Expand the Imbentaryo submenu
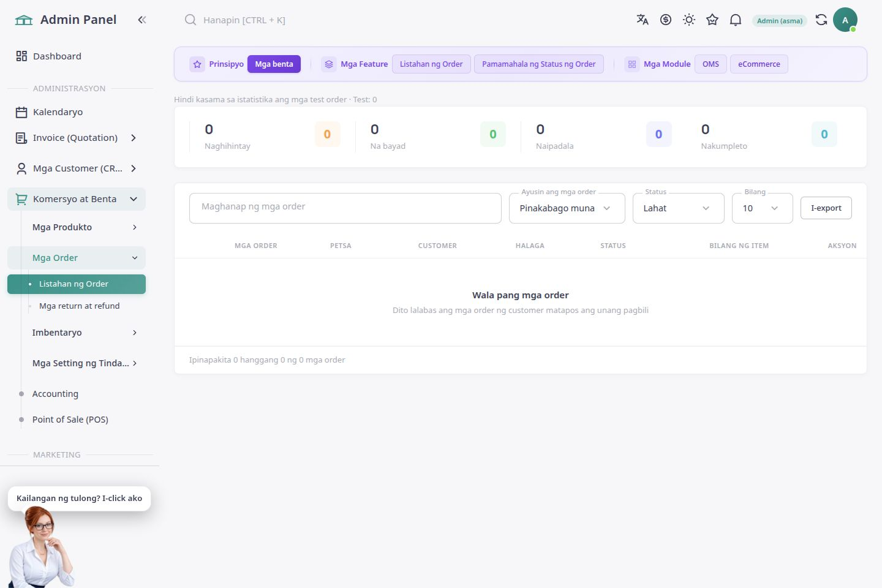The height and width of the screenshot is (588, 882). click(x=135, y=333)
